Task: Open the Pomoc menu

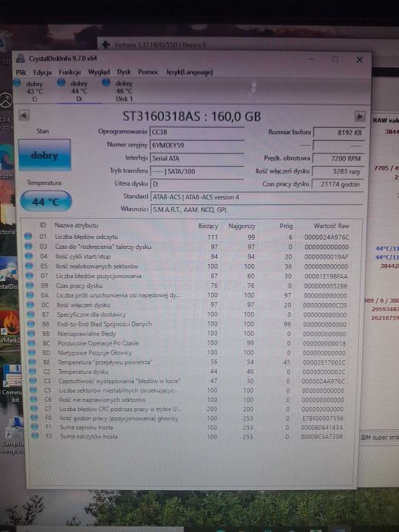Action: point(148,72)
